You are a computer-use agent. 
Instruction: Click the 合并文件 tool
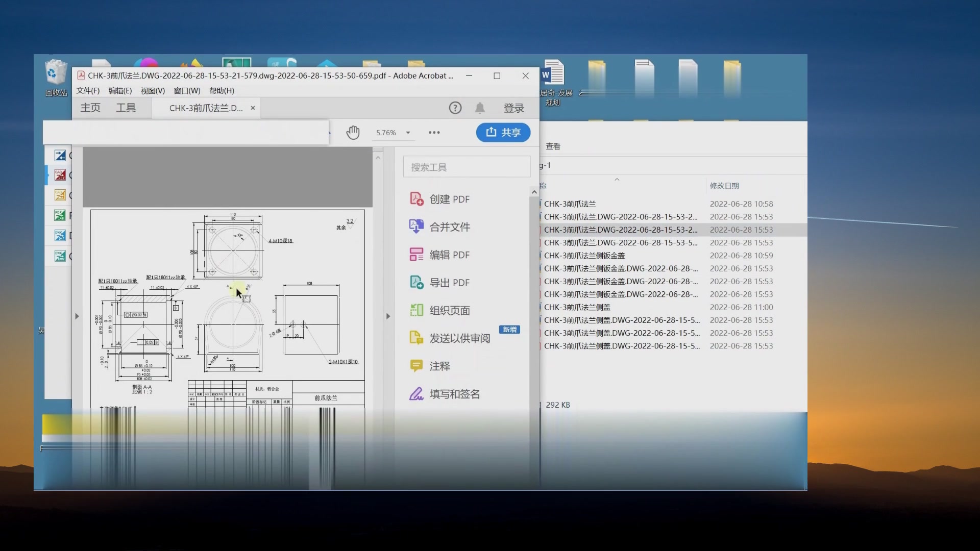[x=439, y=227]
